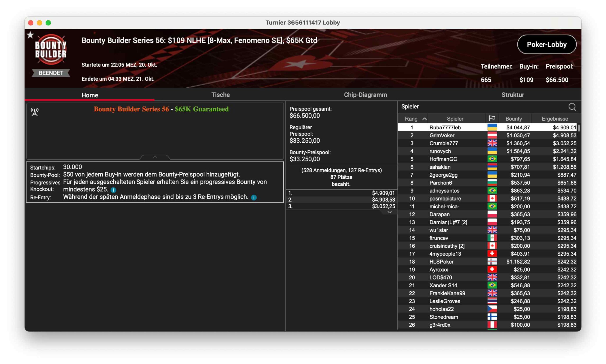Collapse the banner panel with chevron
606x364 pixels.
click(155, 157)
